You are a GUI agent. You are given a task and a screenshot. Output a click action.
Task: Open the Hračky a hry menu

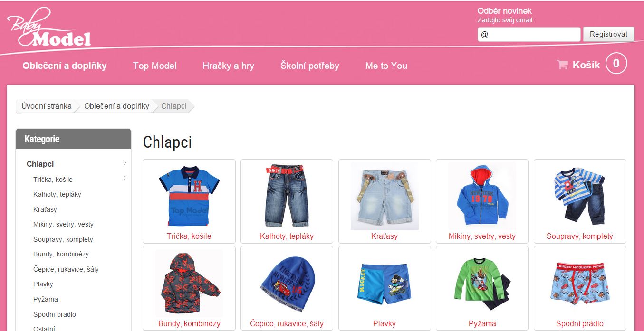point(229,66)
